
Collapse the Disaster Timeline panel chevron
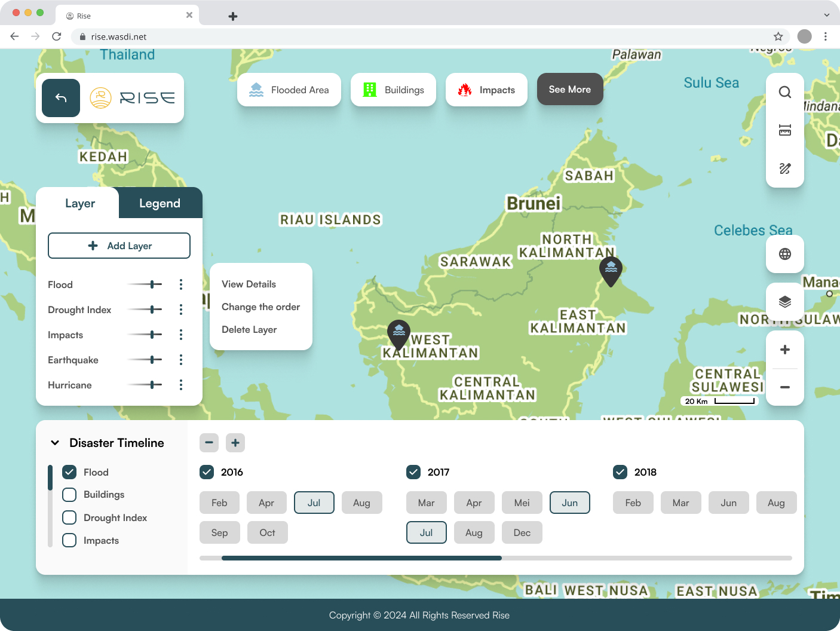click(x=55, y=443)
